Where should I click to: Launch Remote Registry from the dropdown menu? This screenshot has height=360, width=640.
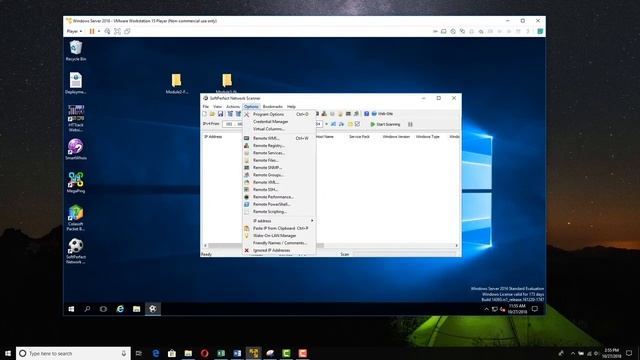tap(279, 146)
